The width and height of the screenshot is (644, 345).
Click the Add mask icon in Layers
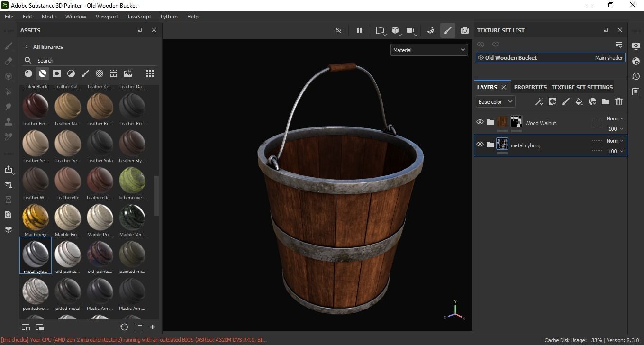coord(553,101)
